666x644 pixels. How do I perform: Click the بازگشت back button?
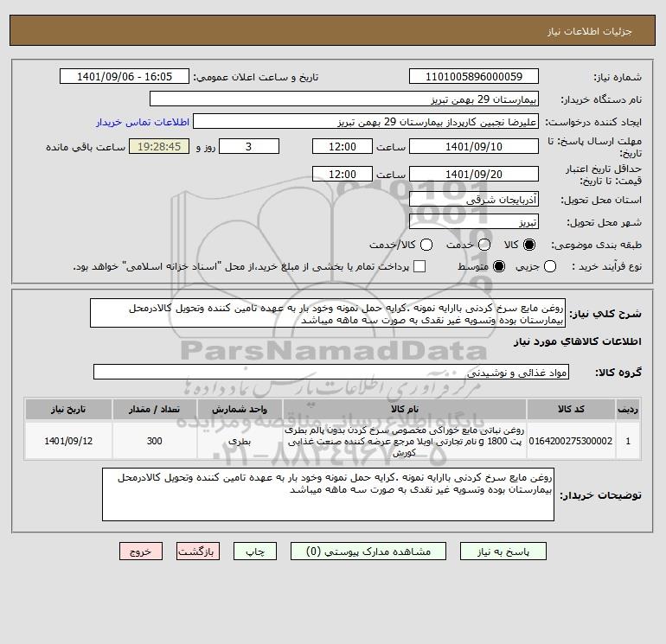[x=198, y=552]
